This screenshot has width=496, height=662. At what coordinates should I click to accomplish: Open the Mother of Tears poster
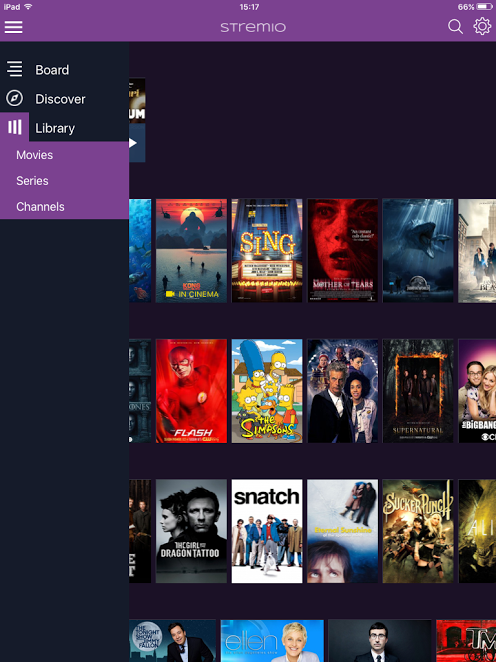(x=342, y=250)
